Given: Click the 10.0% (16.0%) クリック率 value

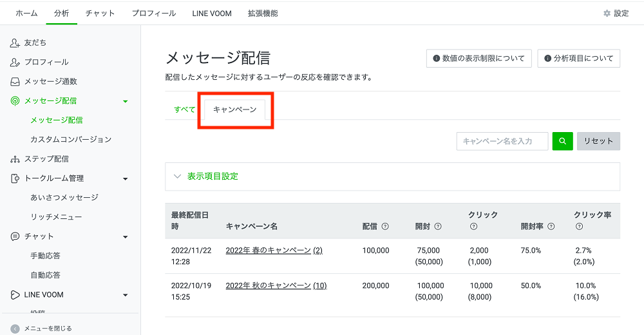Looking at the screenshot, I should 586,291.
